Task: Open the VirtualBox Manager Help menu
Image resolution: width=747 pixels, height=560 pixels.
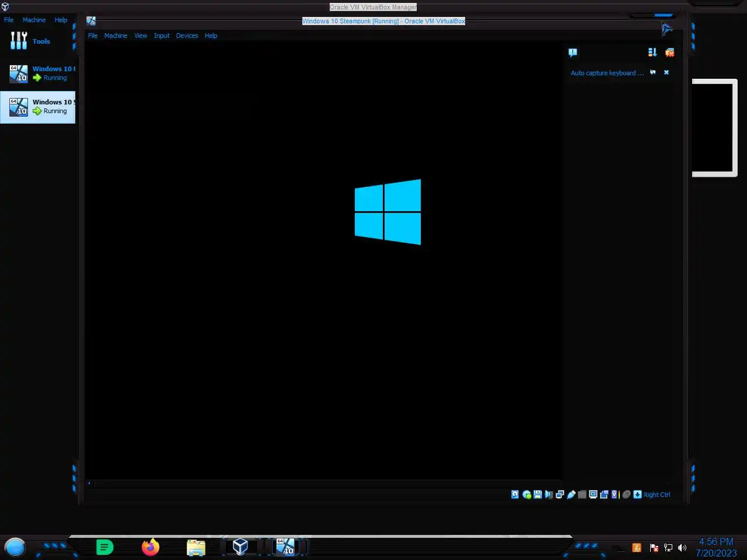Action: point(61,20)
